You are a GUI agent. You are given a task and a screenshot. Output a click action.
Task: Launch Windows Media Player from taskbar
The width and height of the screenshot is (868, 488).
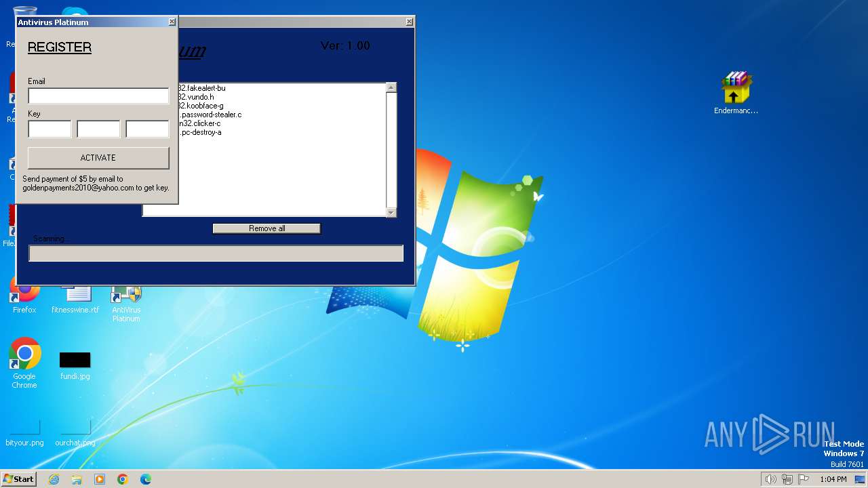[100, 479]
